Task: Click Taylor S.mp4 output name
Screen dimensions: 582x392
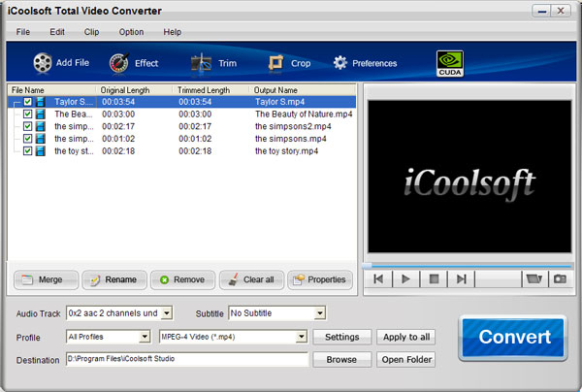Action: click(x=279, y=102)
